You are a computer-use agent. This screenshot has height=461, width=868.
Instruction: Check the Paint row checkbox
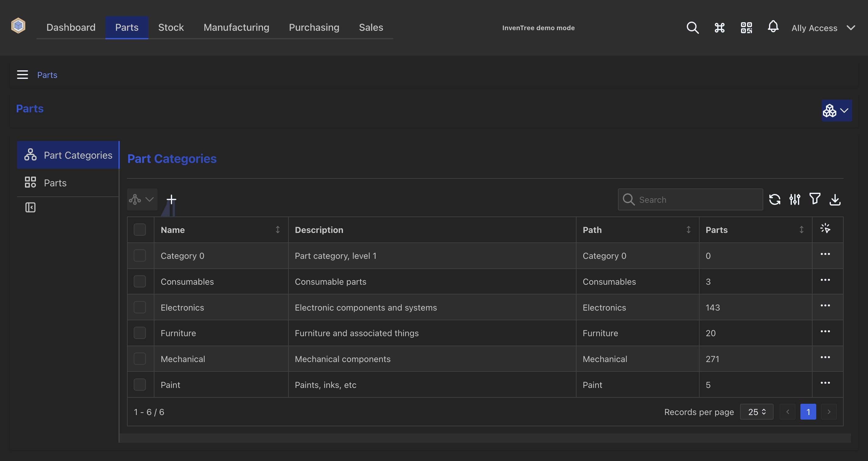point(140,385)
